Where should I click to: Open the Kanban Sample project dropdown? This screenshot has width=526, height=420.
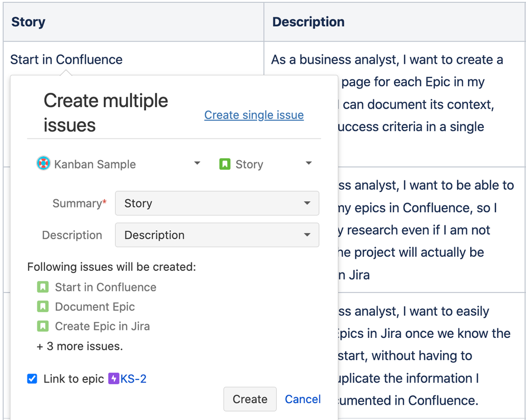tap(119, 164)
